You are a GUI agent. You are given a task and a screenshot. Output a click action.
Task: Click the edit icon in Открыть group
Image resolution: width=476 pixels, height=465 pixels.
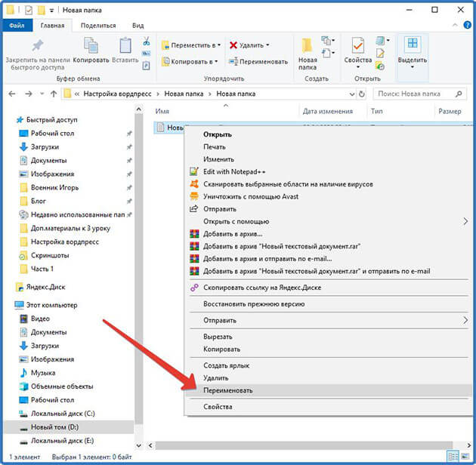[x=380, y=53]
